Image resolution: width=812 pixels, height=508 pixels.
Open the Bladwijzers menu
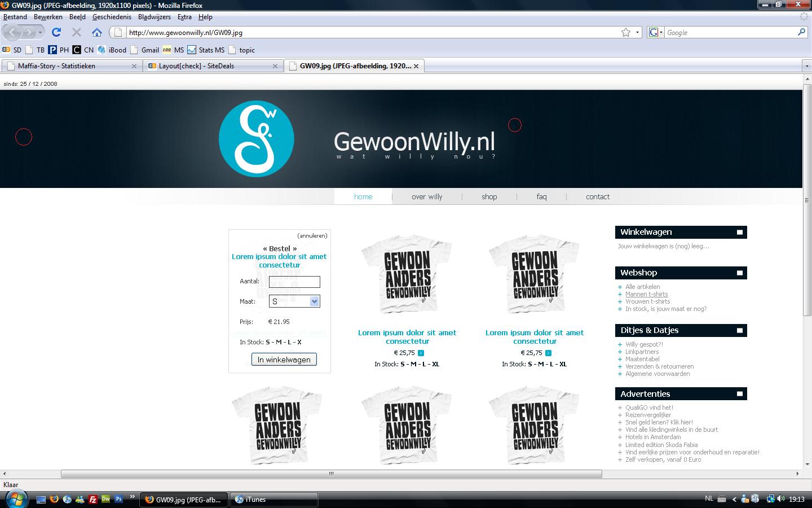155,17
